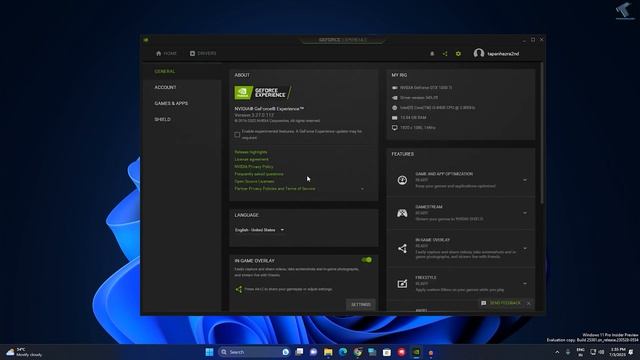The image size is (640, 360).
Task: Open the License agreement link
Action: pos(251,159)
